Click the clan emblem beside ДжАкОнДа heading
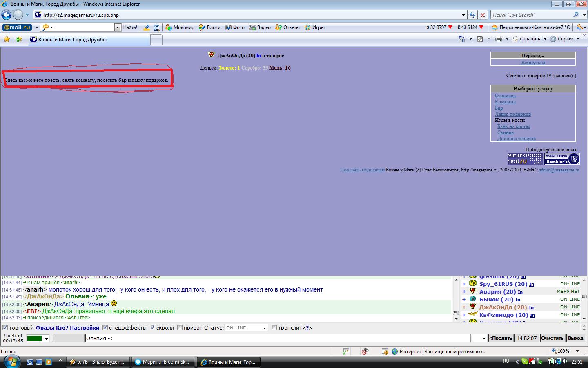 (212, 55)
